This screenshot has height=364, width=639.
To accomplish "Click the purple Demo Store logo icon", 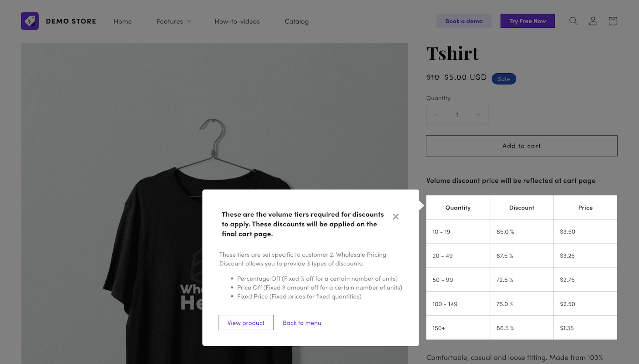I will pyautogui.click(x=30, y=21).
